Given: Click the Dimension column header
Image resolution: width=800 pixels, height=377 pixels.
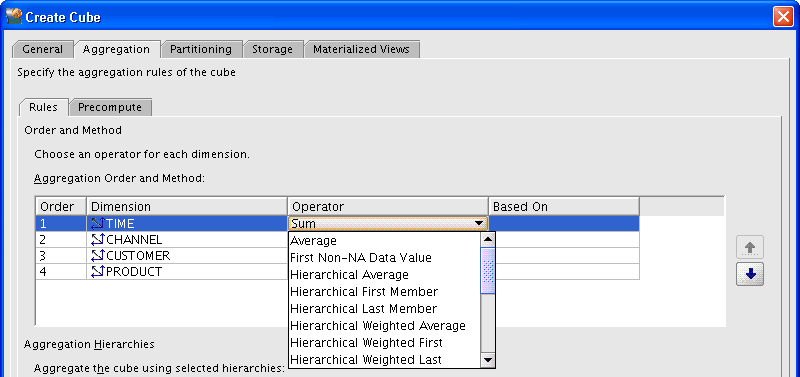Looking at the screenshot, I should (x=187, y=207).
